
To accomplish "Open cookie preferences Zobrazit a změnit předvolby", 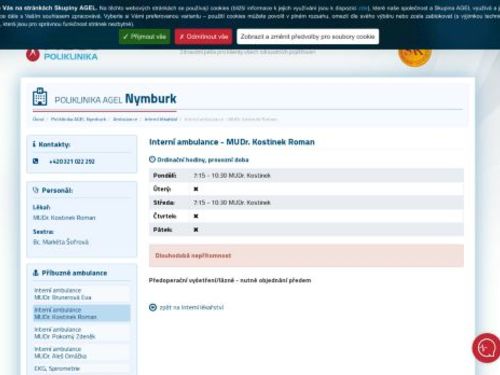I will (x=308, y=37).
